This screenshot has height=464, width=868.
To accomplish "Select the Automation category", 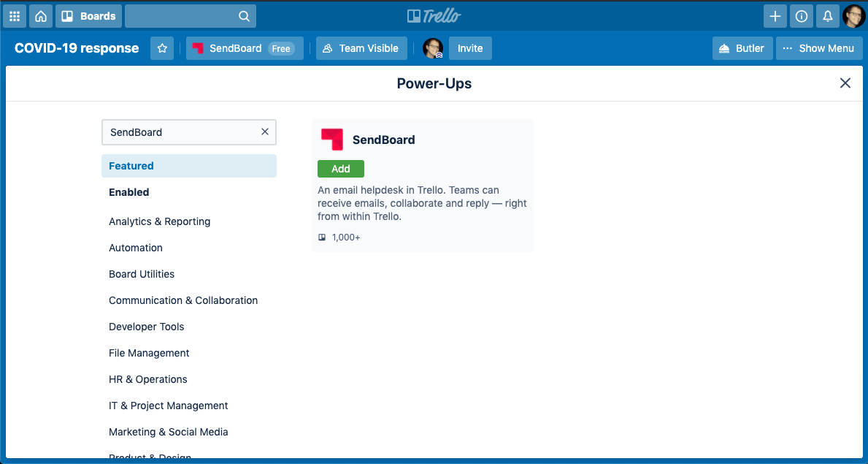I will click(136, 248).
